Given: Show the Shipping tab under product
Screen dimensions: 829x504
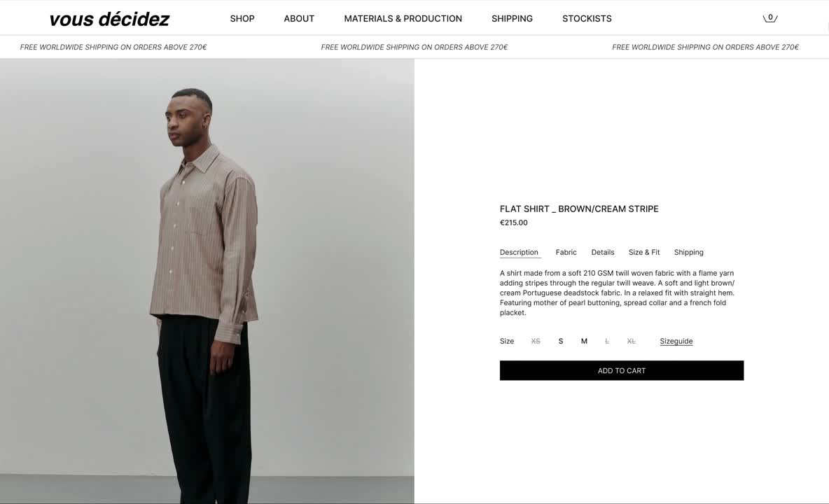Looking at the screenshot, I should pos(688,253).
